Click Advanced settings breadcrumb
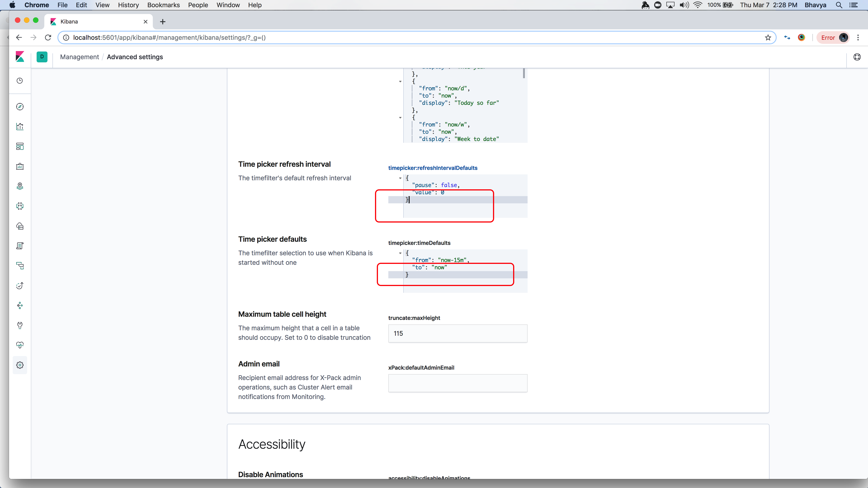 click(135, 57)
